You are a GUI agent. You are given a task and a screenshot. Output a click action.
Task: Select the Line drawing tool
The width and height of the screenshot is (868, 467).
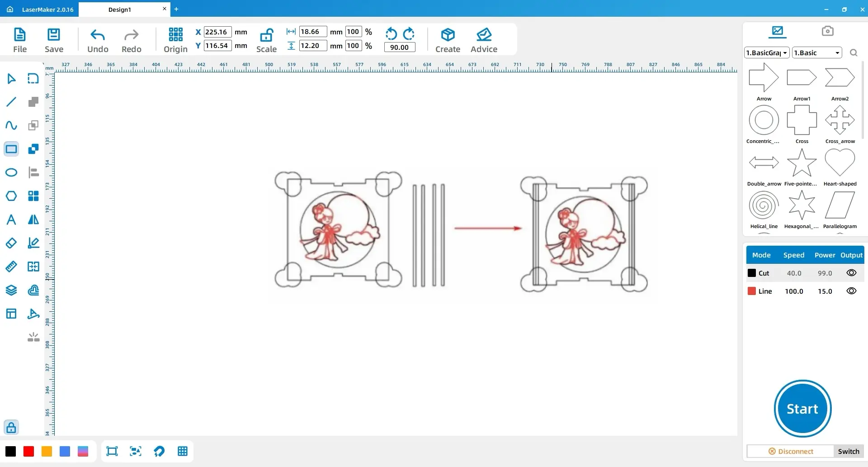click(11, 102)
